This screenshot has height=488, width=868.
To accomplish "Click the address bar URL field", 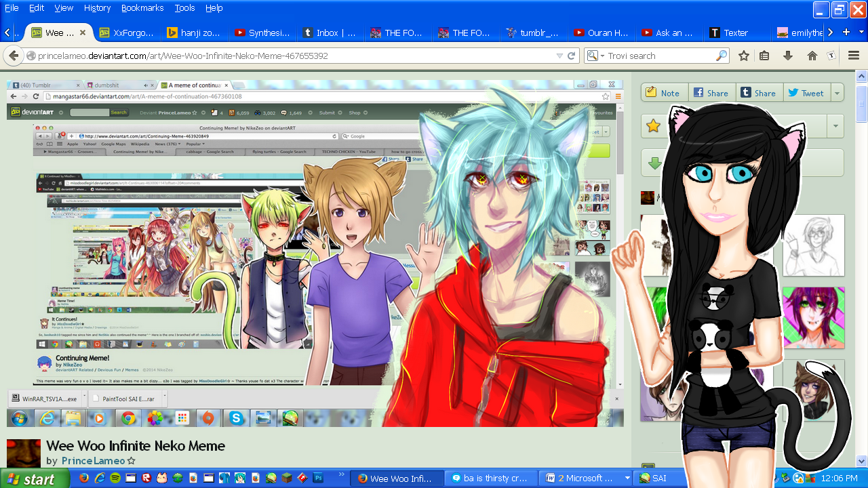I will click(295, 56).
